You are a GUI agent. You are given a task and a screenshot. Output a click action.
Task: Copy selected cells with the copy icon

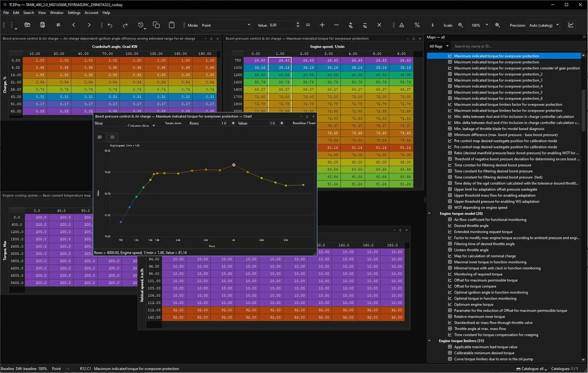coord(156,25)
